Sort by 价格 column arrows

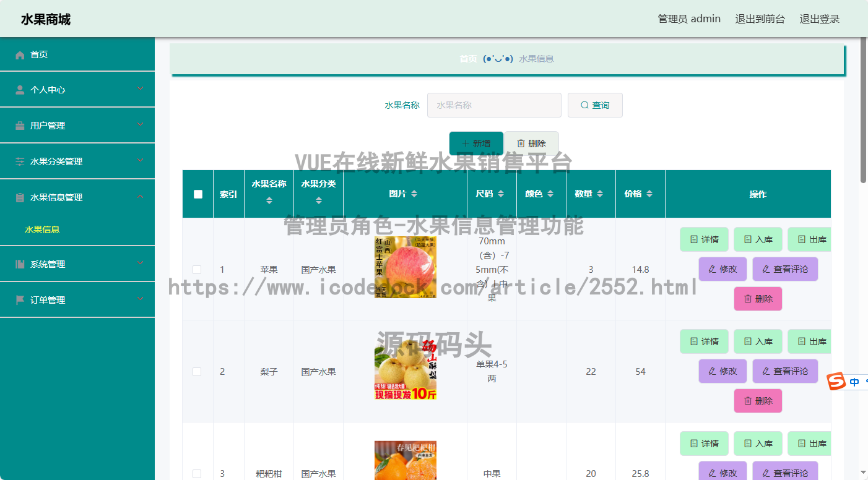(649, 194)
